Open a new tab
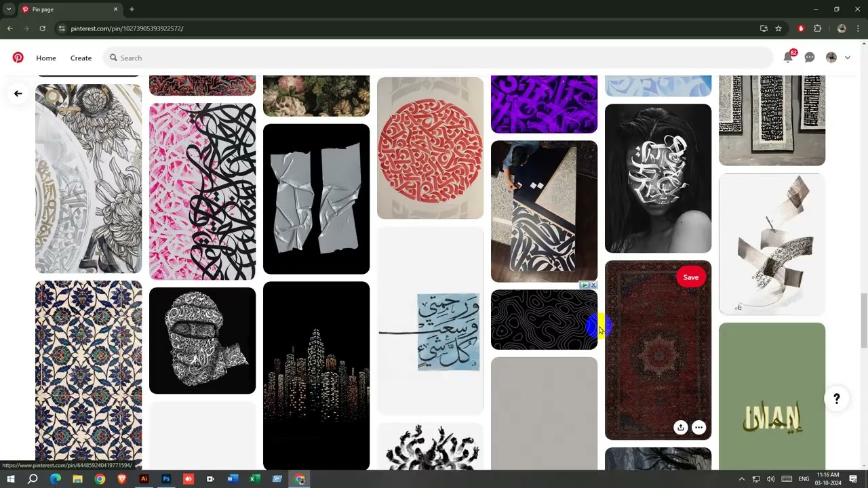 pyautogui.click(x=132, y=9)
